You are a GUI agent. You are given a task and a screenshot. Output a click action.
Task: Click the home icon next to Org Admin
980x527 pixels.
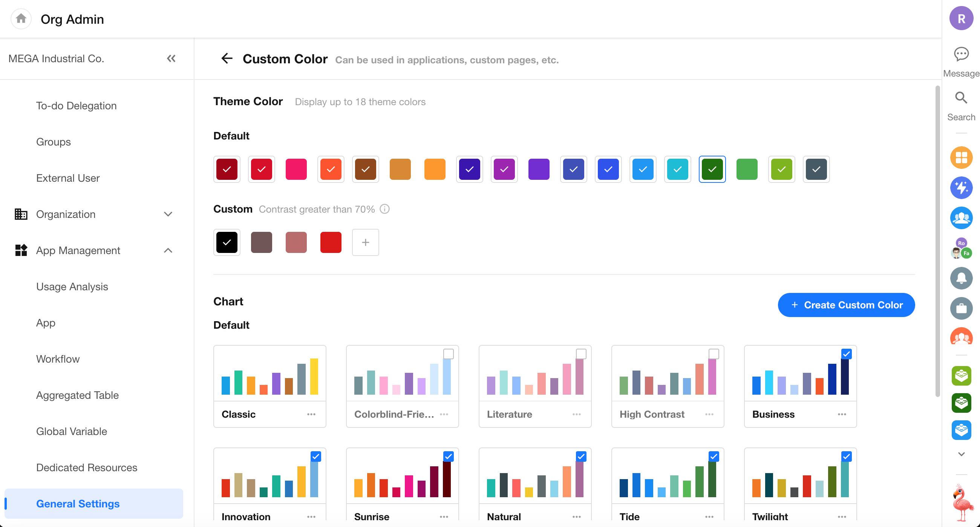click(x=21, y=18)
